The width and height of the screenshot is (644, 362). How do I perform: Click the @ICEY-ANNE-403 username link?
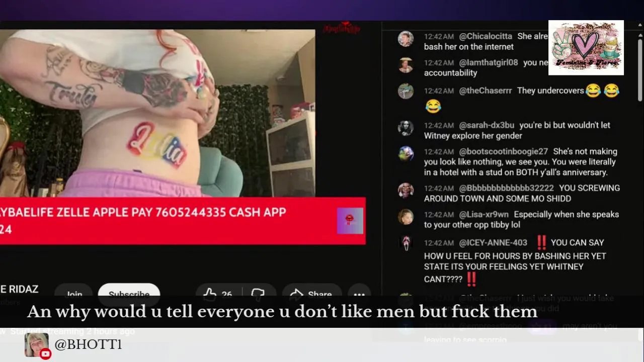(493, 242)
